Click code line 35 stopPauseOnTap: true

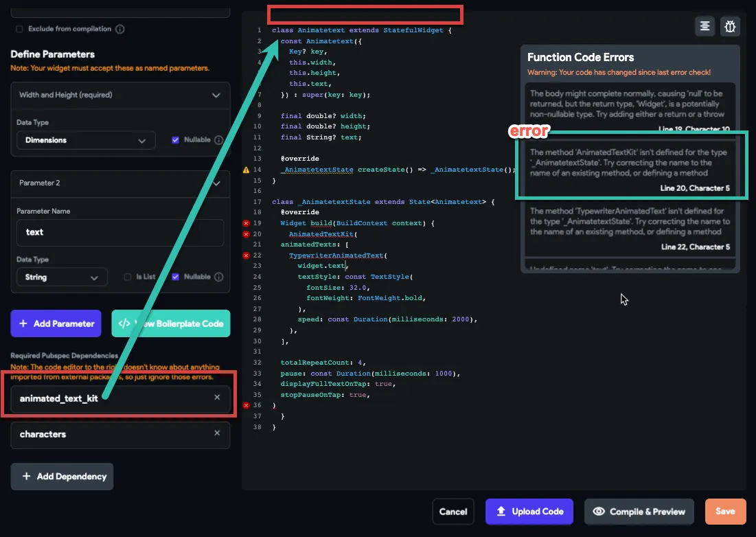(x=325, y=395)
